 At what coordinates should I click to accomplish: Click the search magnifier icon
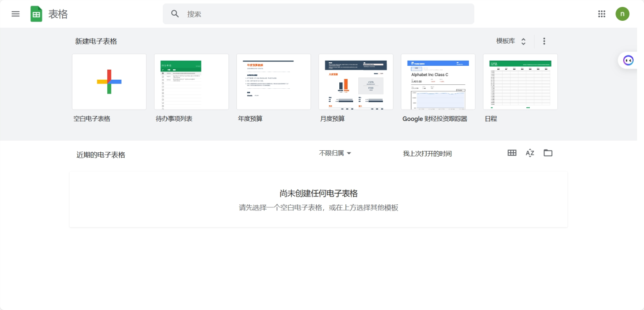click(175, 13)
